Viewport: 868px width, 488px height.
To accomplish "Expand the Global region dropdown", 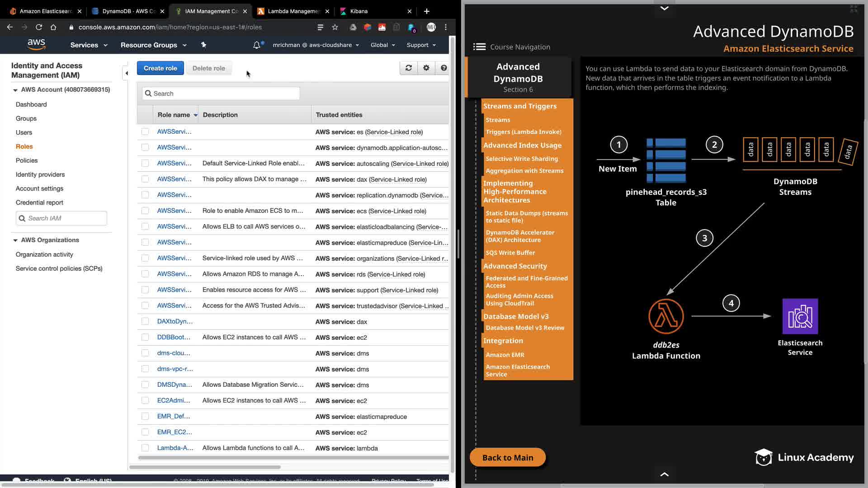I will click(382, 45).
